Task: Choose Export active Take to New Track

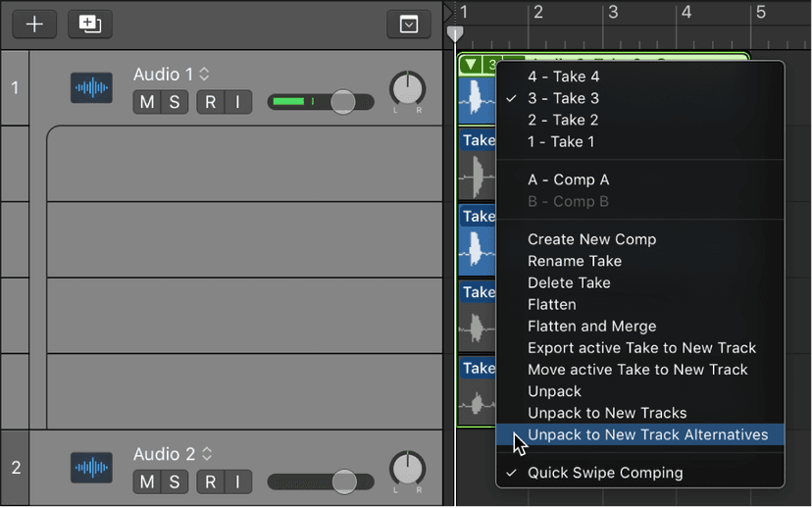Action: (x=640, y=348)
